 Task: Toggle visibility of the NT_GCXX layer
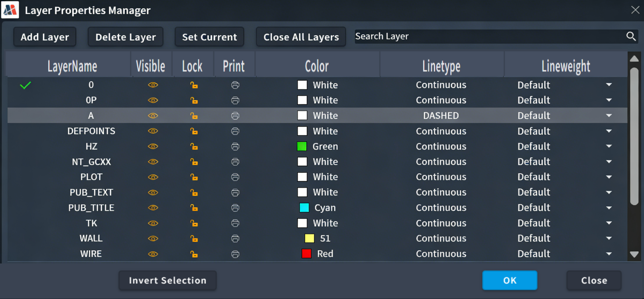[x=153, y=162]
